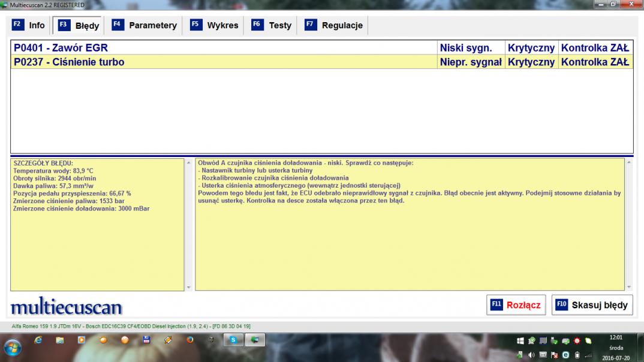Click the battery tray icon

tap(577, 355)
